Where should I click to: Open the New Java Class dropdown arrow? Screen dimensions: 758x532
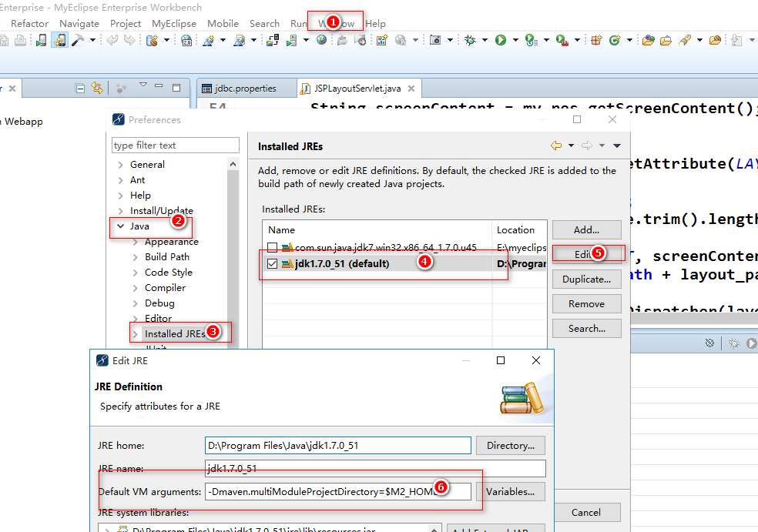click(629, 40)
